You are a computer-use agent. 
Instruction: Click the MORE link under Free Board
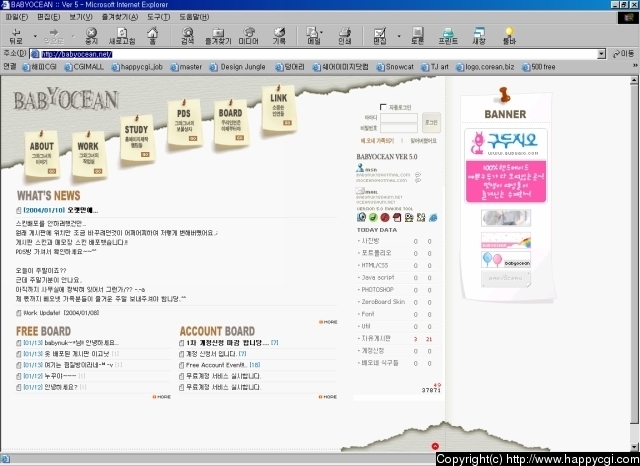tap(162, 397)
